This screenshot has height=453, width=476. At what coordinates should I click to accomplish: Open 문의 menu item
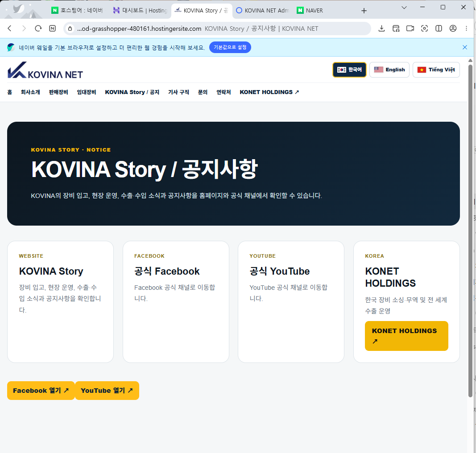coord(203,92)
